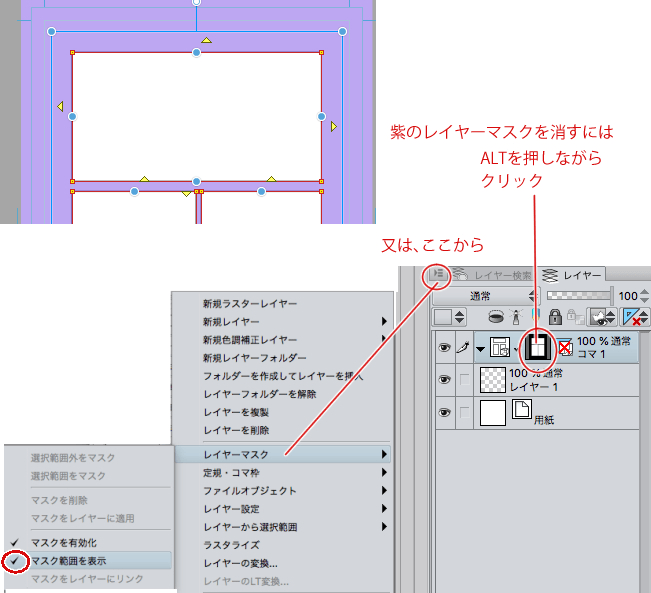Toggle visibility of レイヤー 1
The height and width of the screenshot is (593, 651).
[x=445, y=379]
